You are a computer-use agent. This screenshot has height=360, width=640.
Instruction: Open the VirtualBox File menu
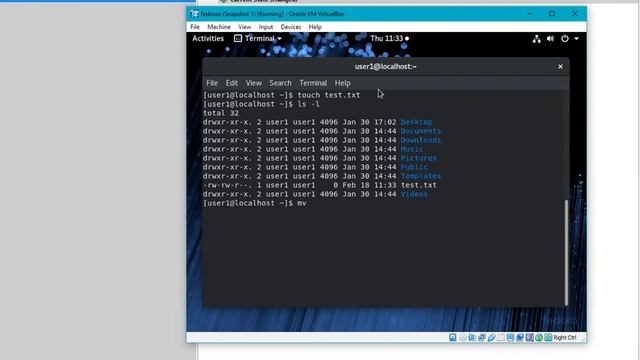tap(195, 27)
